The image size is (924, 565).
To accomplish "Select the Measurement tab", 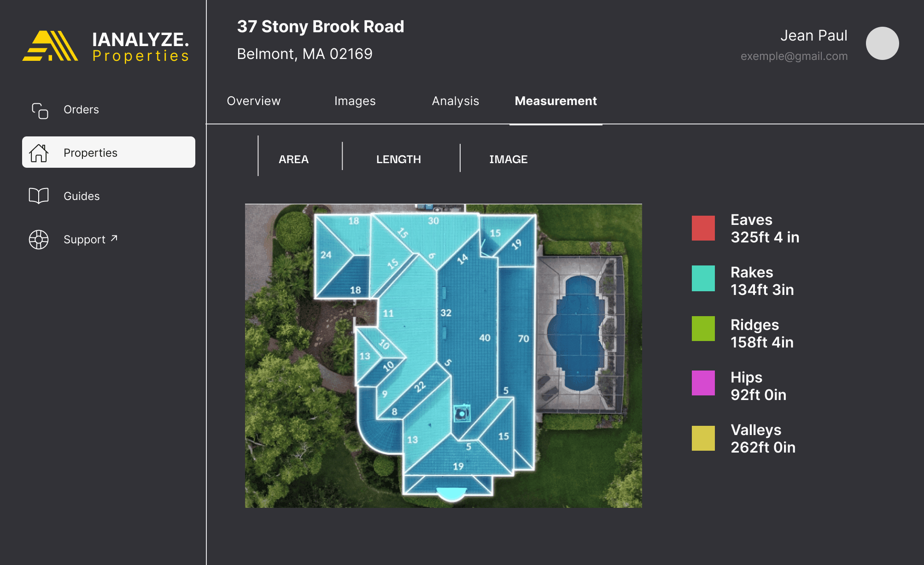I will 556,101.
